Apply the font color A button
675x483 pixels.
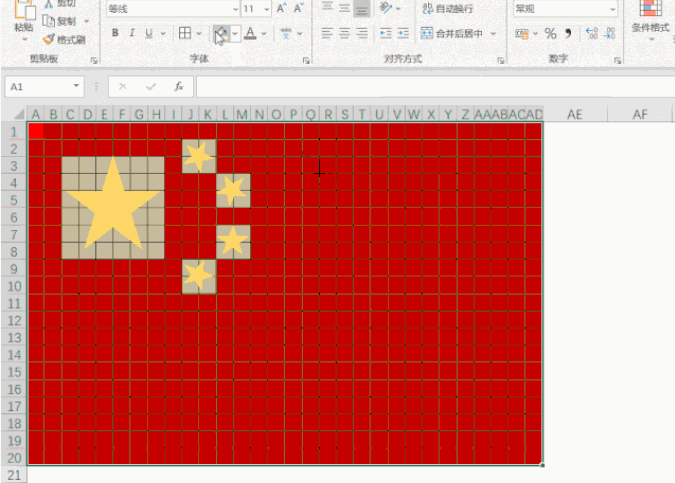coord(250,33)
